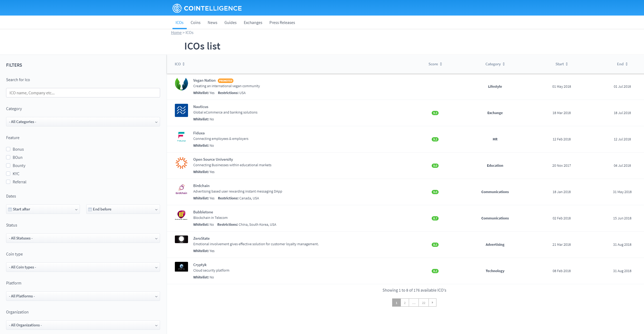Check the KYC feature filter
The width and height of the screenshot is (644, 334).
tap(8, 174)
